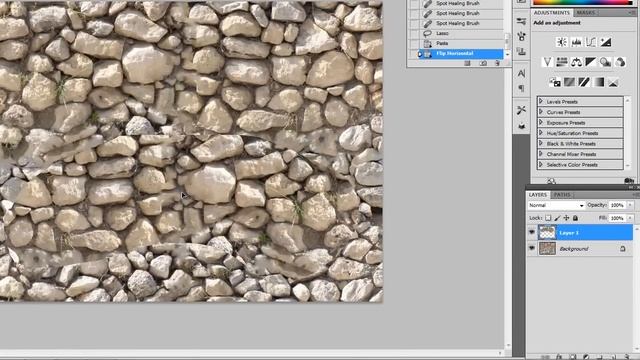Select the Background layer name
This screenshot has height=360, width=640.
click(573, 249)
